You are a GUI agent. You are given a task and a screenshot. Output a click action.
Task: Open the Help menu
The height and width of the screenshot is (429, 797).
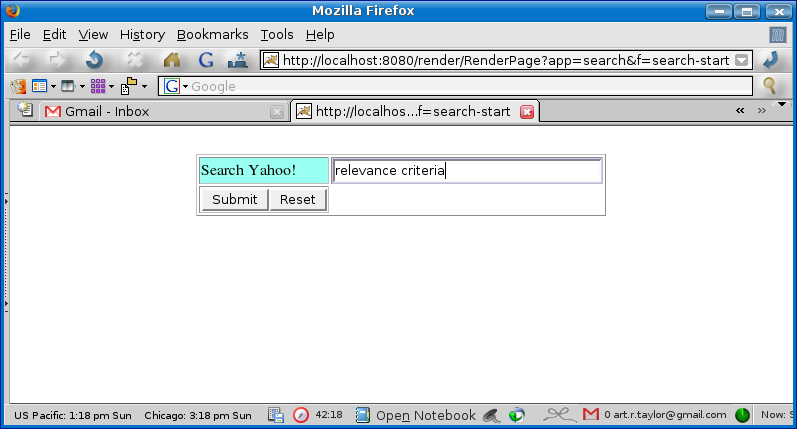point(320,35)
